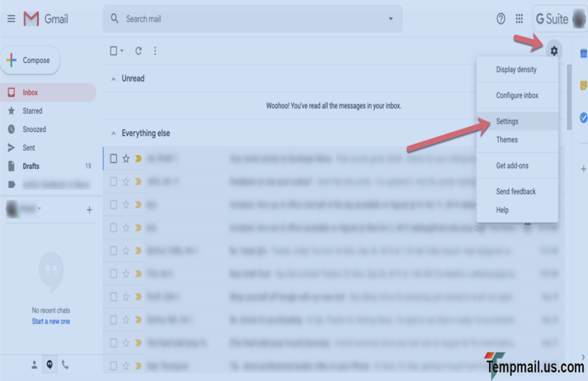
Task: Open the search options dropdown arrow
Action: click(390, 19)
